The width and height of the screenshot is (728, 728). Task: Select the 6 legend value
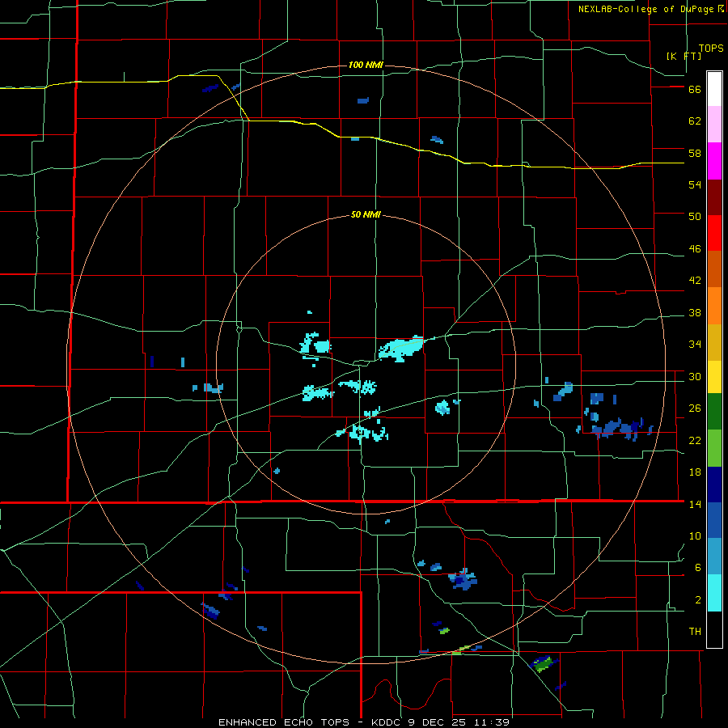[x=698, y=568]
